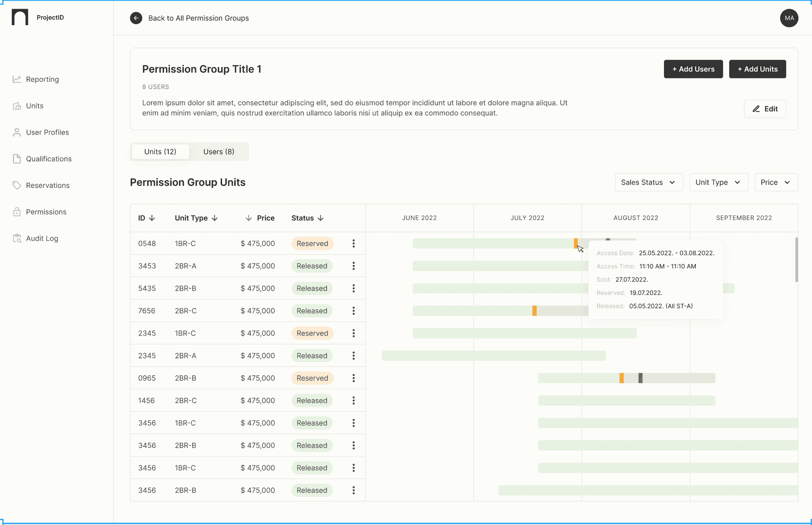This screenshot has width=812, height=525.
Task: Switch to the Users (8) tab
Action: click(x=219, y=152)
